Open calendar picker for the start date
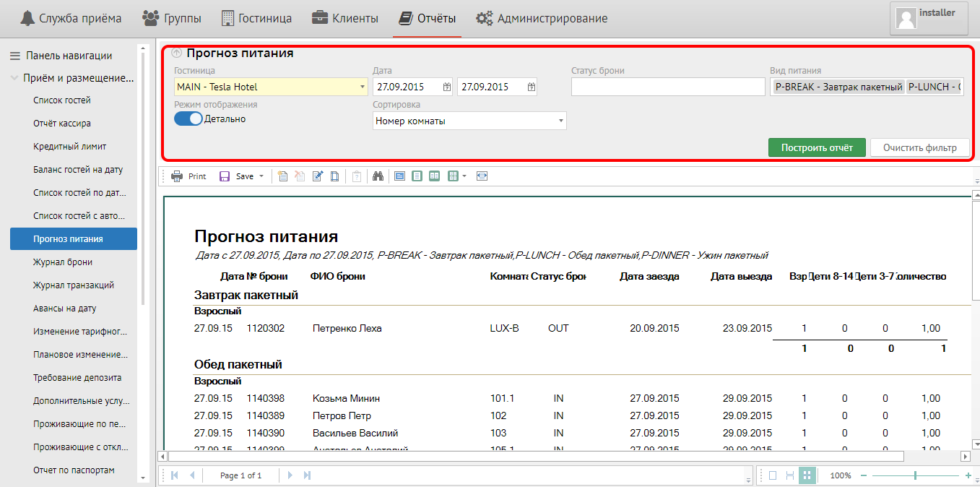Image resolution: width=980 pixels, height=487 pixels. [x=446, y=87]
